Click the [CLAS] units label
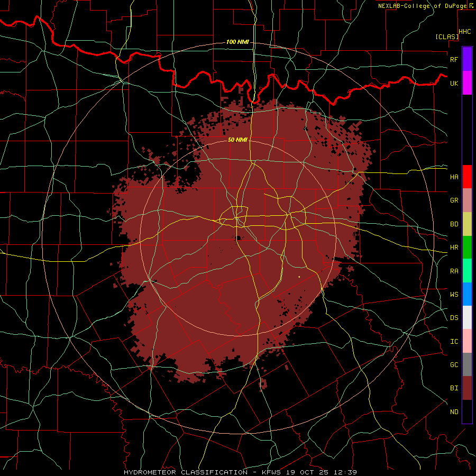The width and height of the screenshot is (476, 476). [x=447, y=36]
